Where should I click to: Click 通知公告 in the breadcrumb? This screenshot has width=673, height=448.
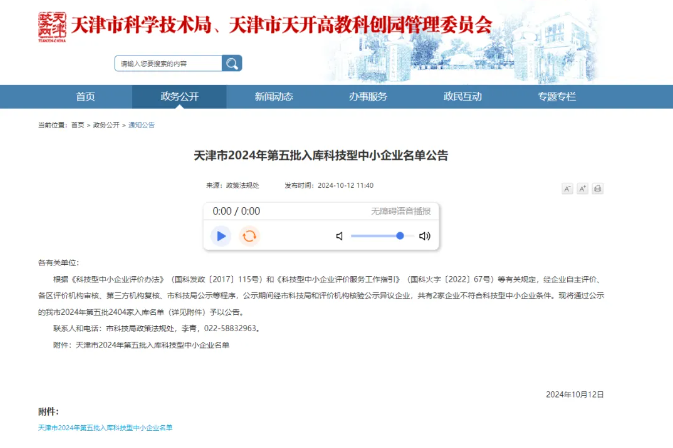click(141, 125)
